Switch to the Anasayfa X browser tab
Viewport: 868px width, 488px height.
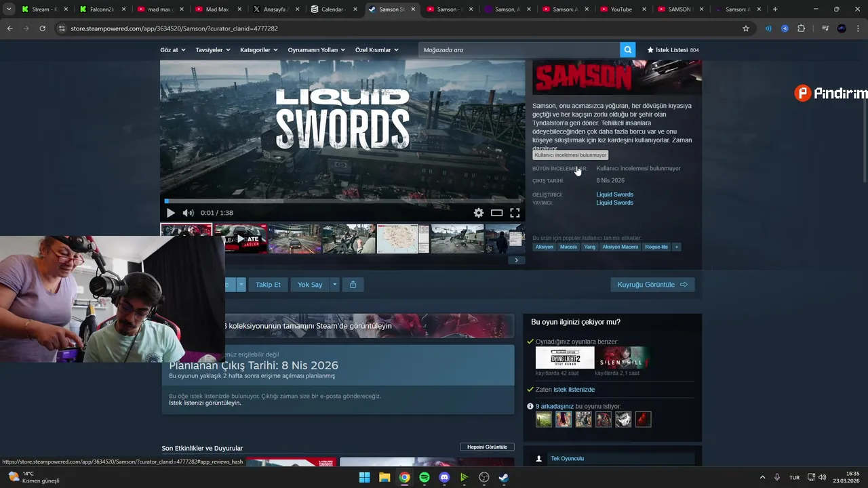(275, 9)
